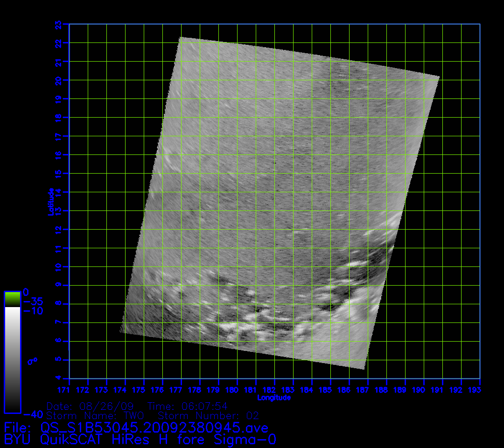Click the -10 color bar label
This screenshot has height=448, width=504.
tap(34, 311)
